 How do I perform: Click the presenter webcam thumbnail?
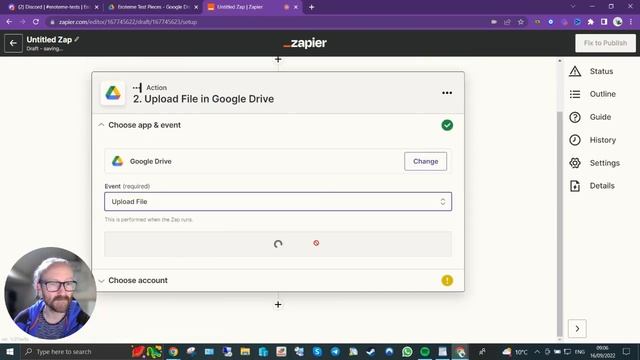click(50, 293)
